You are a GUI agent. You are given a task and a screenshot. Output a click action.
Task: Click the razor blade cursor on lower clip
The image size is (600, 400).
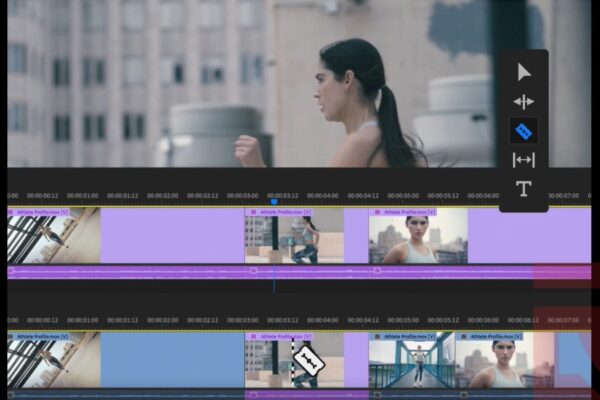(x=305, y=362)
